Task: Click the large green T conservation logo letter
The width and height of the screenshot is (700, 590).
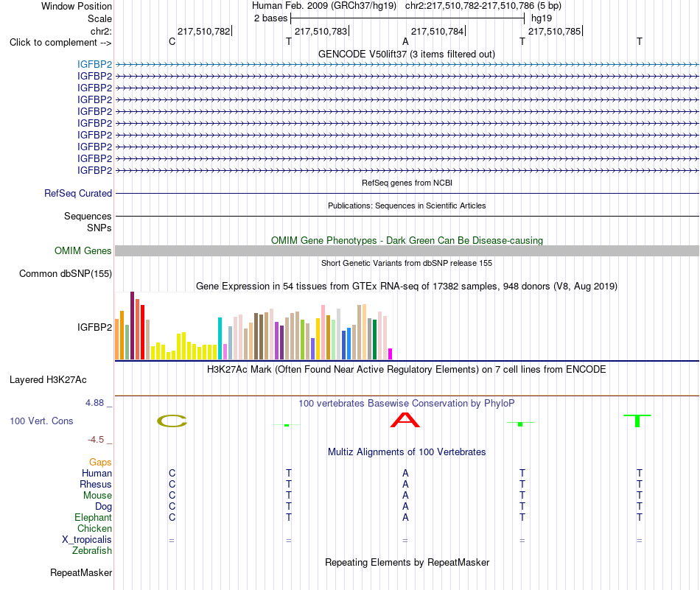Action: [637, 421]
